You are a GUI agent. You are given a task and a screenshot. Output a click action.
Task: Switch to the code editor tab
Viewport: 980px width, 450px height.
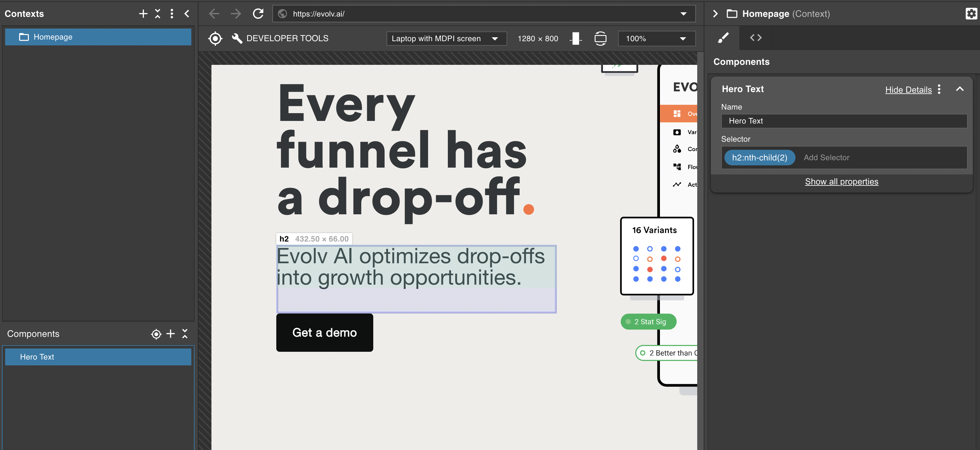point(756,38)
